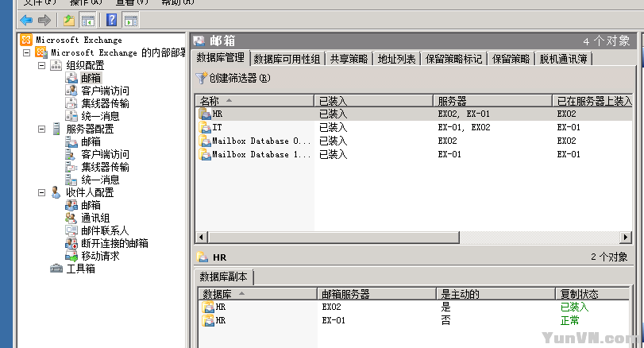Select 客户端访问 under 服务器配置
Image resolution: width=644 pixels, height=348 pixels.
click(x=105, y=154)
